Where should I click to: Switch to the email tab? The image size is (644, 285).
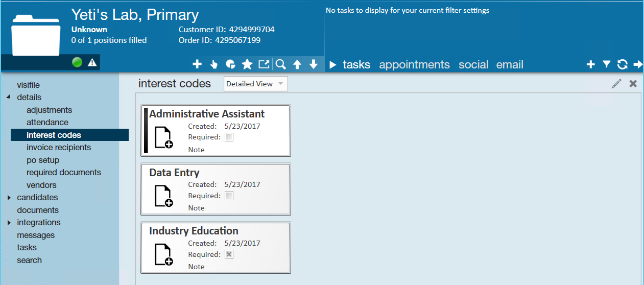click(510, 64)
